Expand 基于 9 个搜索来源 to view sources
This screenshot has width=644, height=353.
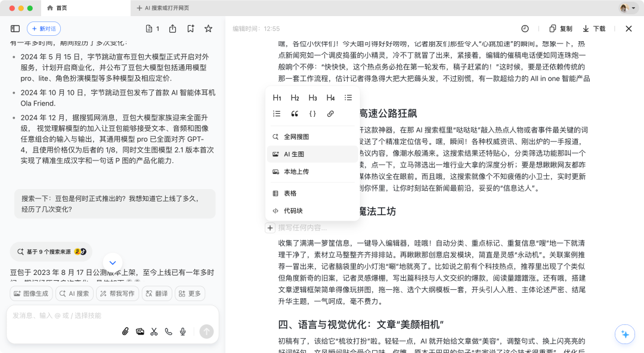tap(51, 252)
